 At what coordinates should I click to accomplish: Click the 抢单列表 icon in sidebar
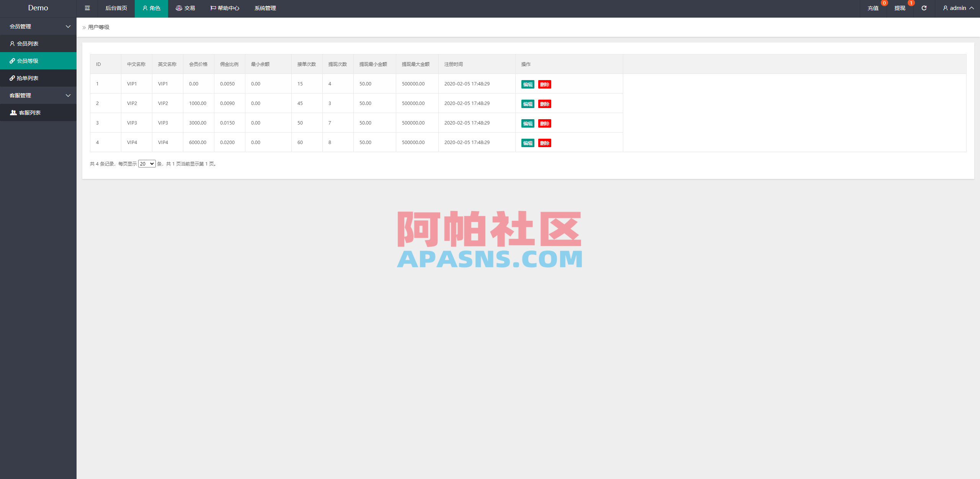pyautogui.click(x=12, y=78)
